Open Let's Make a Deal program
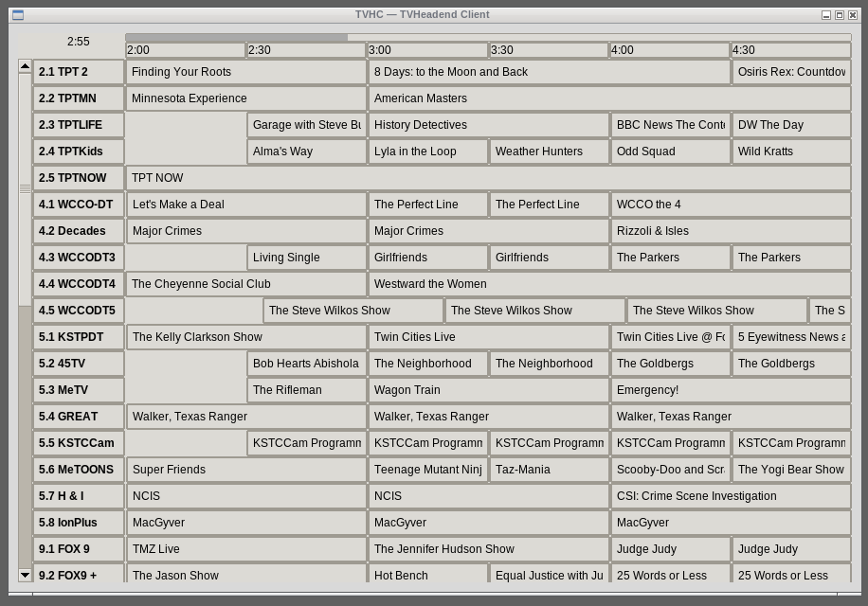The width and height of the screenshot is (868, 606). pos(246,205)
